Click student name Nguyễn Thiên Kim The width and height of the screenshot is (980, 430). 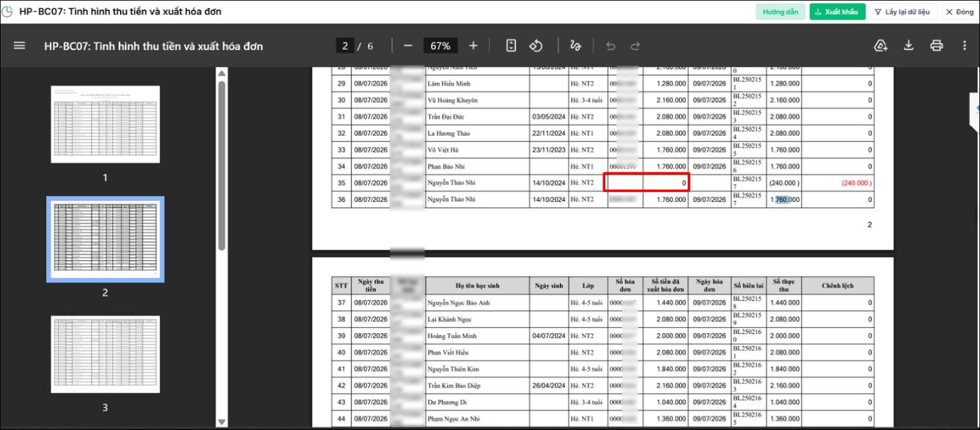(453, 369)
